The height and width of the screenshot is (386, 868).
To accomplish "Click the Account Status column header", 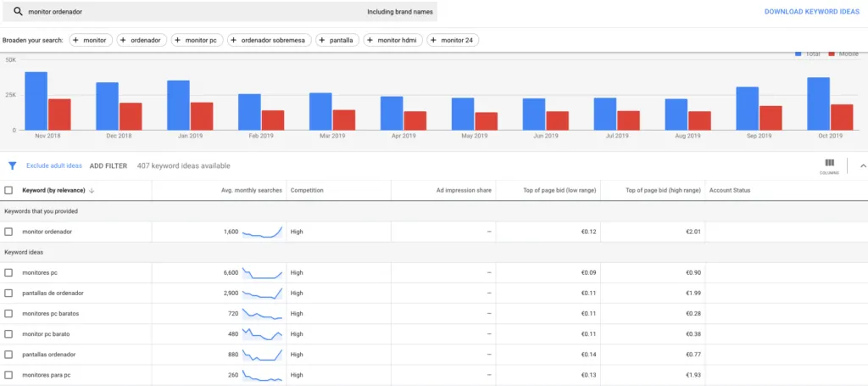I will (730, 191).
